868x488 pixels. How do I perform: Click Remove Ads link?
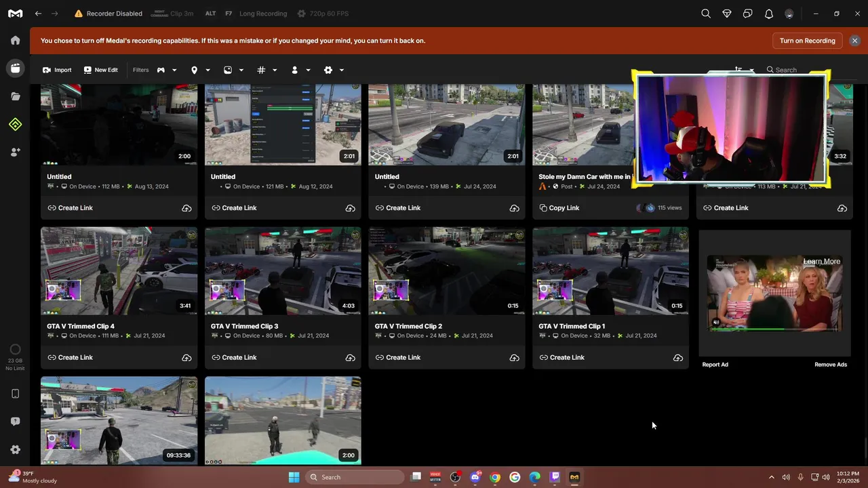click(831, 365)
